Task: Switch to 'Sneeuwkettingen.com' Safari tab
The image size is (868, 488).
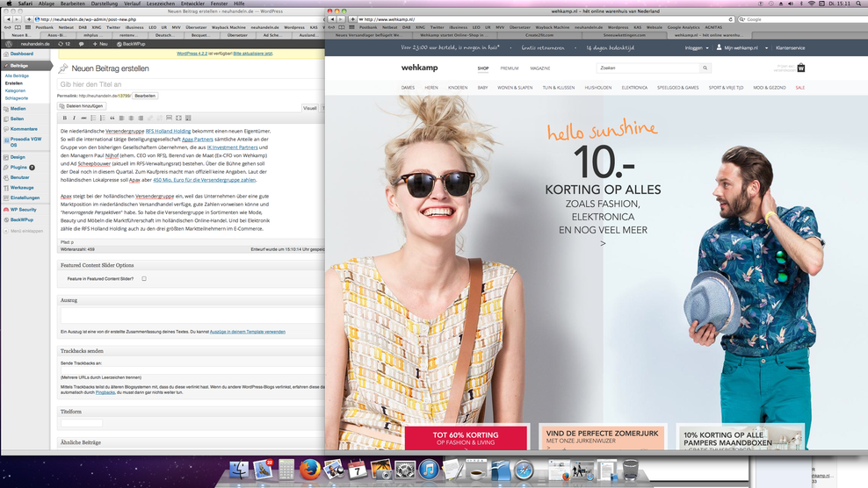Action: click(x=625, y=35)
